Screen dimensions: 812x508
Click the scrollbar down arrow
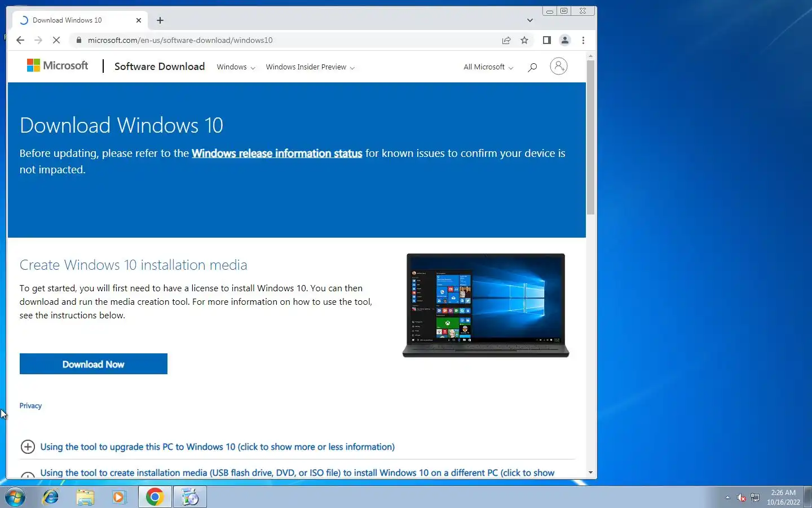[590, 472]
